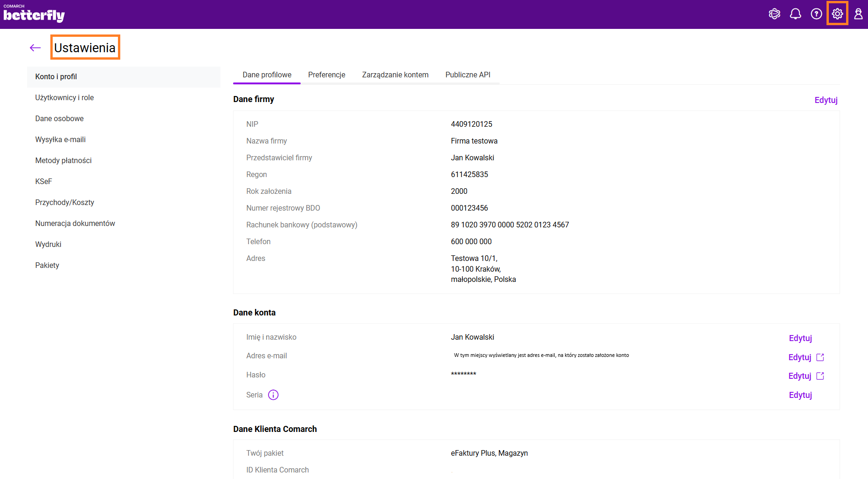Screen dimensions: 868x479
Task: Open the Zarządzanie kontem tab
Action: click(x=395, y=75)
